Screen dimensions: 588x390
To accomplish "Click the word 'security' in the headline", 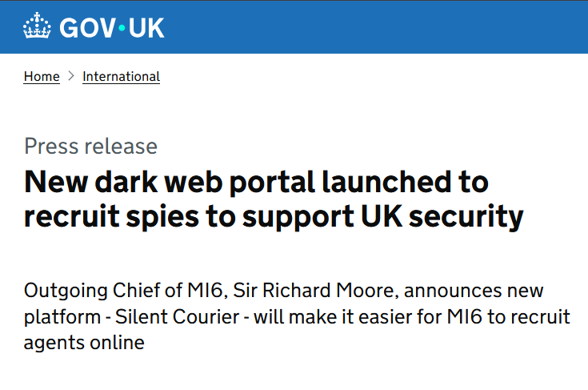I will pos(466,217).
